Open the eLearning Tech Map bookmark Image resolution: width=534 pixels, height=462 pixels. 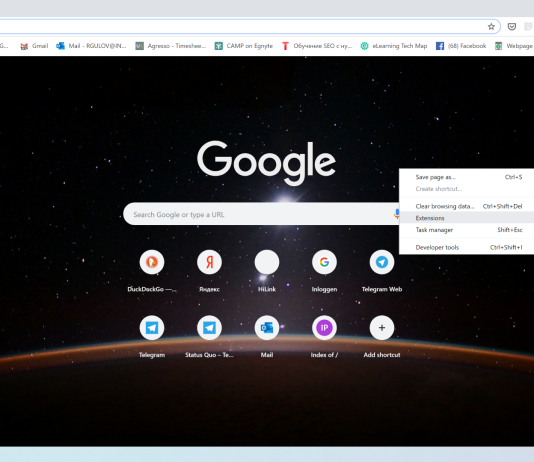click(x=394, y=46)
